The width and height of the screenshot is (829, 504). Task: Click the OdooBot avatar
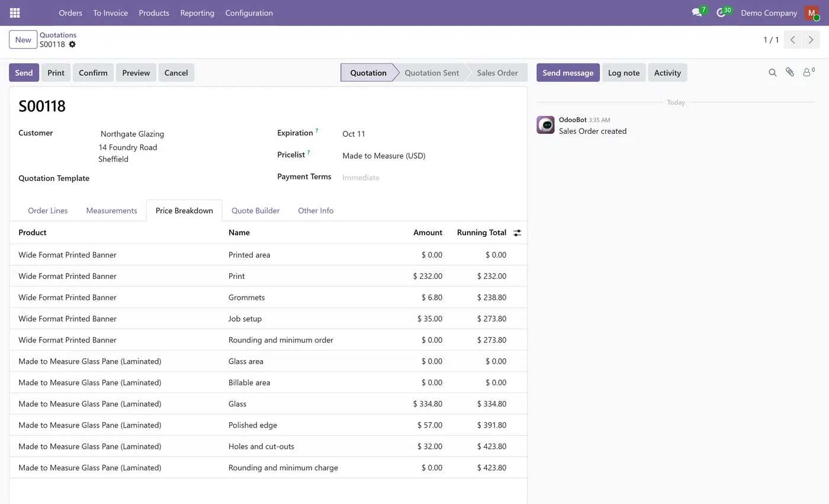pyautogui.click(x=545, y=125)
